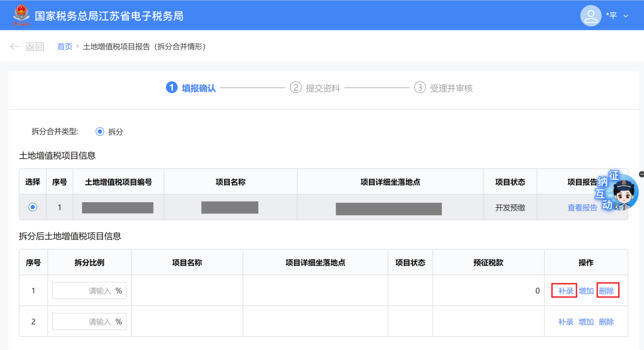Click step 3 受理并审核 circle
This screenshot has height=350, width=644.
tap(419, 88)
